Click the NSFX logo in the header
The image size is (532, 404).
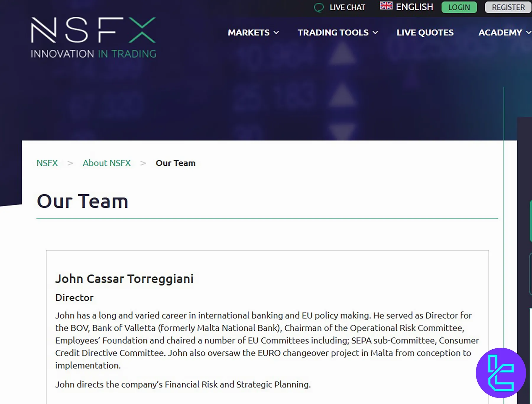pyautogui.click(x=93, y=37)
